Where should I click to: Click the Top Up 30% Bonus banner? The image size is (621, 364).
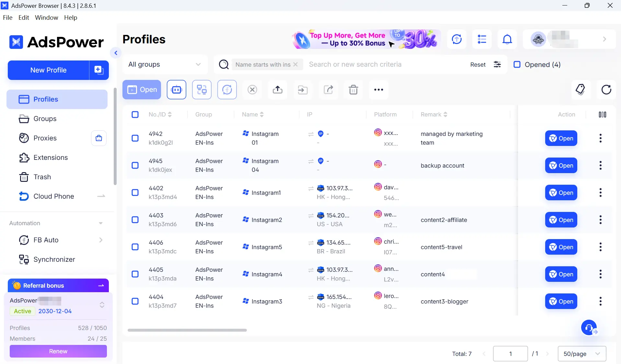coord(367,39)
